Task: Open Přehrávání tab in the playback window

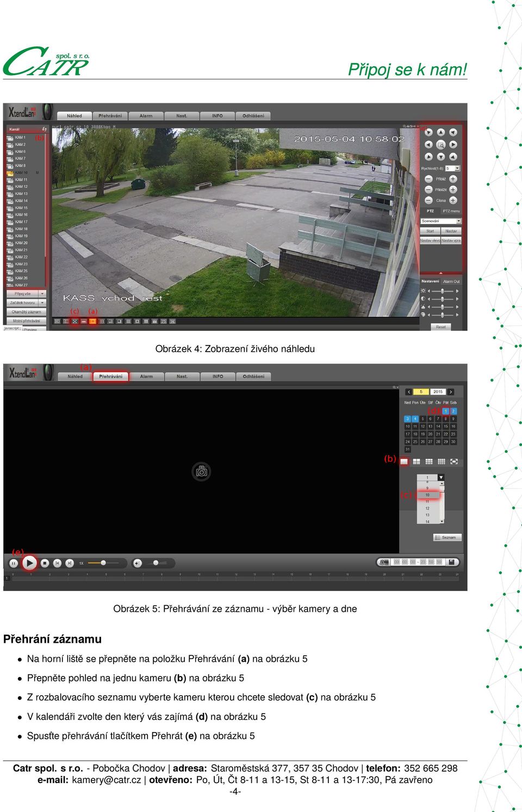Action: 110,377
